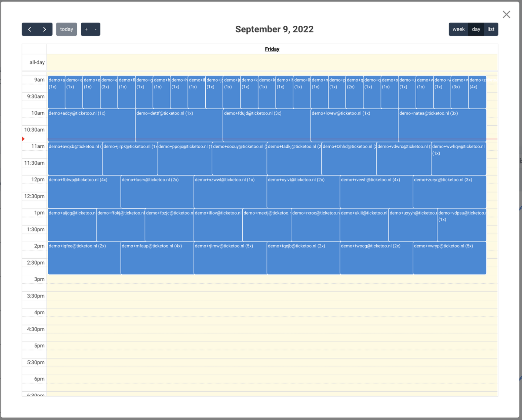Click the all-day row area

coord(272,62)
